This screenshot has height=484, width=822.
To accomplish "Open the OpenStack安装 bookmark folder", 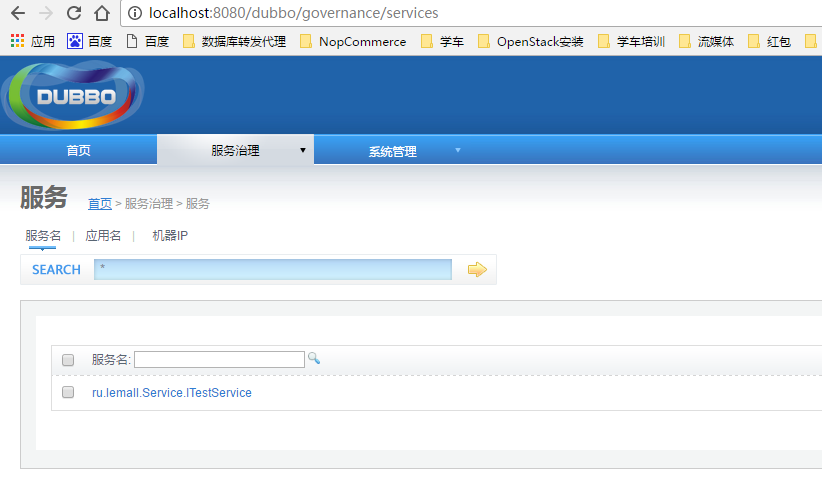I will (x=531, y=41).
